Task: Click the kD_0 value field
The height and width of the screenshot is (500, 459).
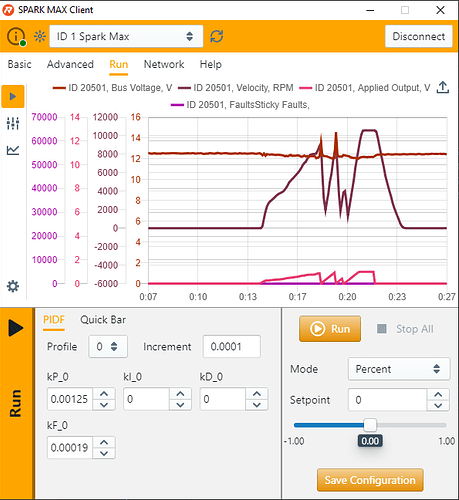Action: (223, 399)
